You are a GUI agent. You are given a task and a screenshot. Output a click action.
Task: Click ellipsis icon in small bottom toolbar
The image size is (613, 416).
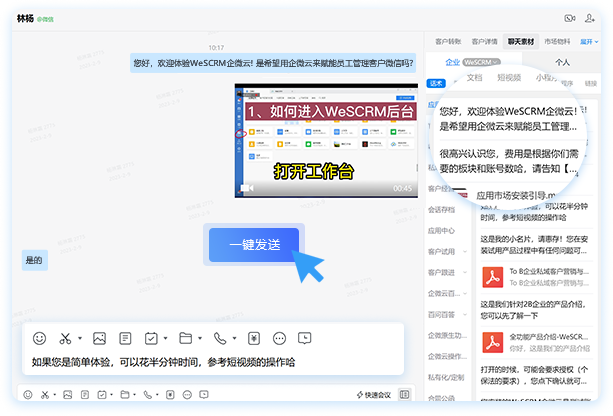(187, 395)
